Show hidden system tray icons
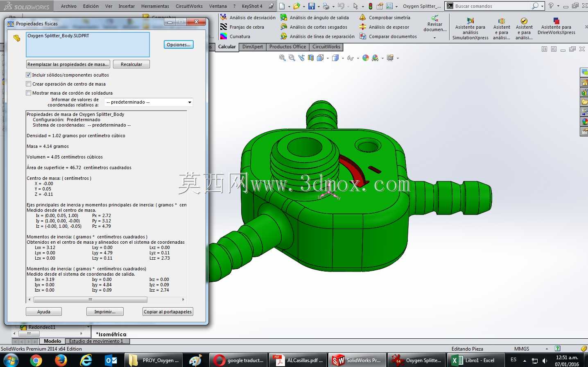 point(525,360)
